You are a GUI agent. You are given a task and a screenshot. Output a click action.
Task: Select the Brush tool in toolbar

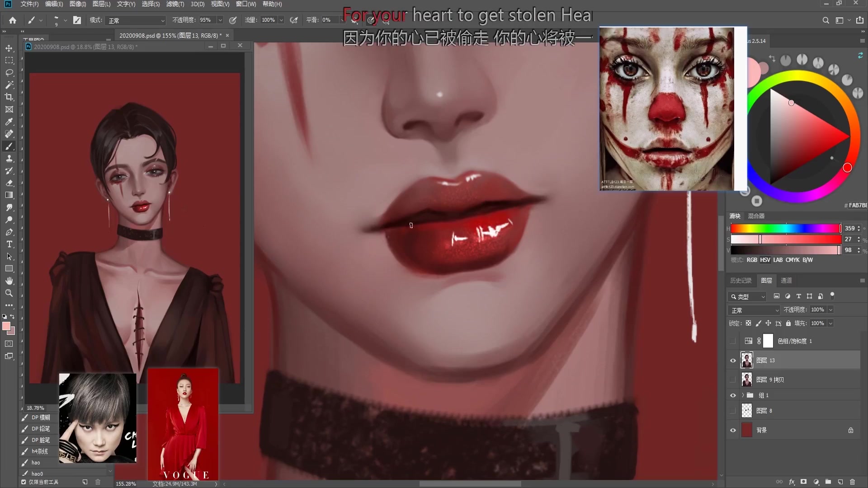[x=9, y=146]
